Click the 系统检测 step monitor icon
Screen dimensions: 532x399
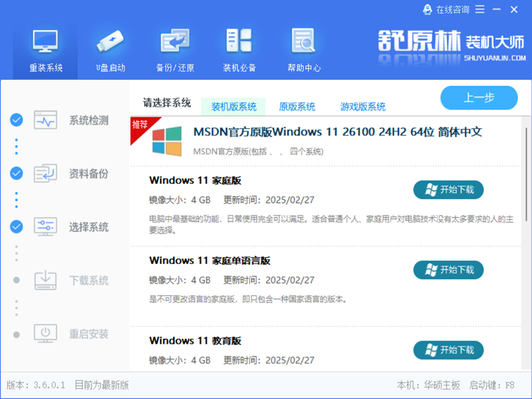(x=45, y=120)
